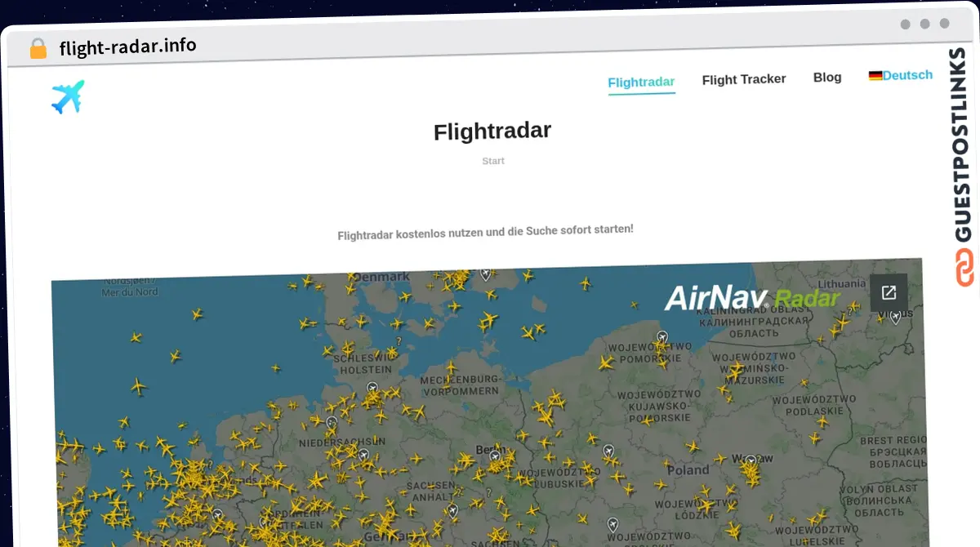The height and width of the screenshot is (547, 980).
Task: Click the padlock icon in the address bar
Action: tap(38, 47)
